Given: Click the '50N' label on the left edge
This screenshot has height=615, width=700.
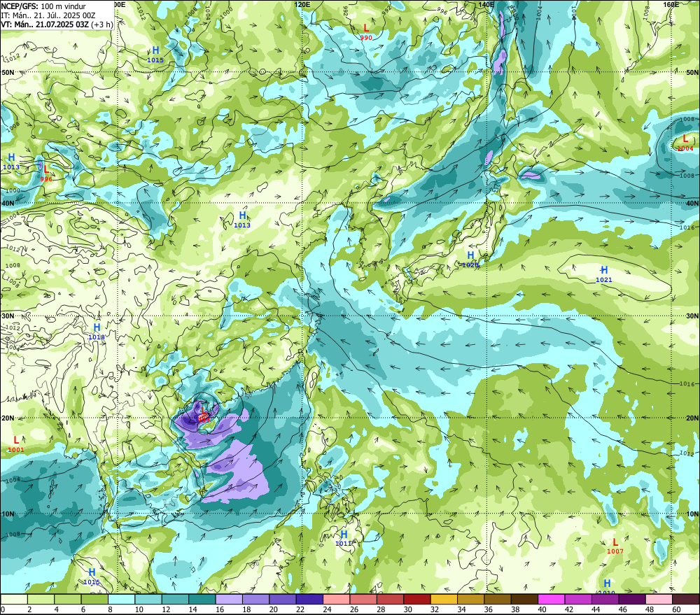Looking at the screenshot, I should coord(8,72).
